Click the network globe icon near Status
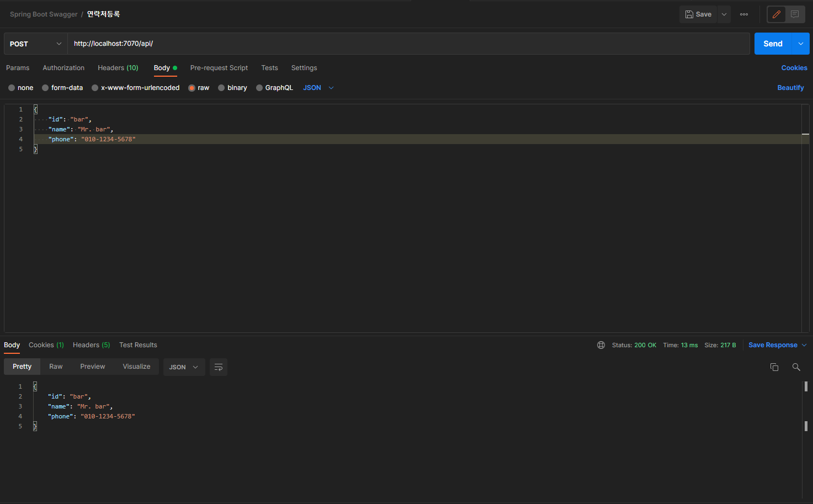The width and height of the screenshot is (813, 504). click(601, 345)
